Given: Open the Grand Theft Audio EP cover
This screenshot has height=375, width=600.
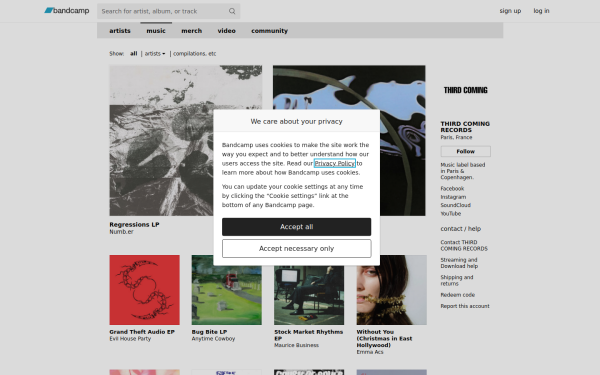Looking at the screenshot, I should pyautogui.click(x=145, y=290).
